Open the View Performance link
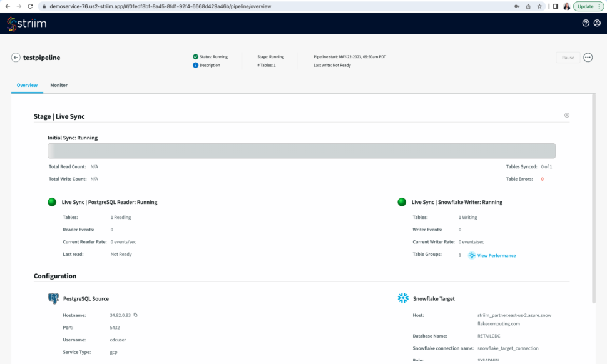Screen dimensions: 607x364 point(496,256)
